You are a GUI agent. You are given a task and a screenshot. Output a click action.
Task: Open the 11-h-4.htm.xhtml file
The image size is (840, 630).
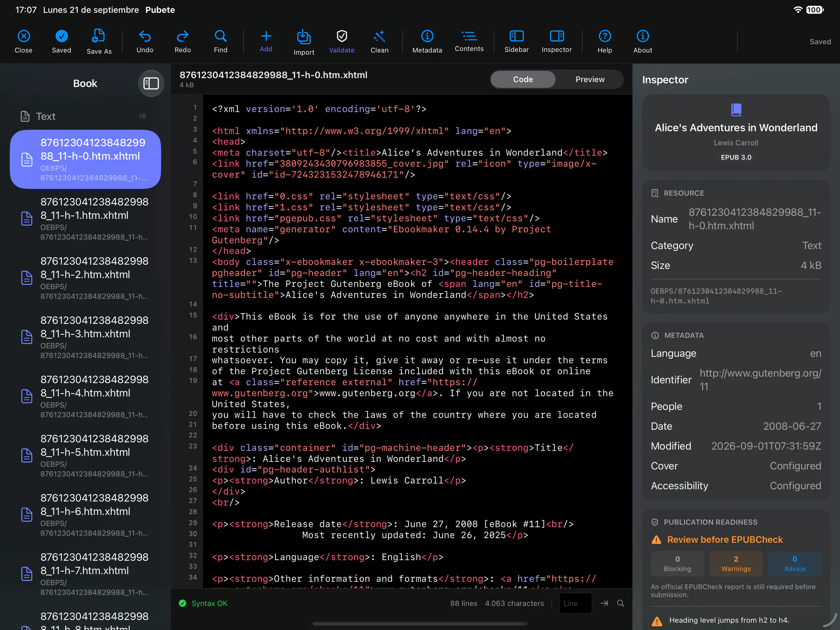click(x=85, y=396)
